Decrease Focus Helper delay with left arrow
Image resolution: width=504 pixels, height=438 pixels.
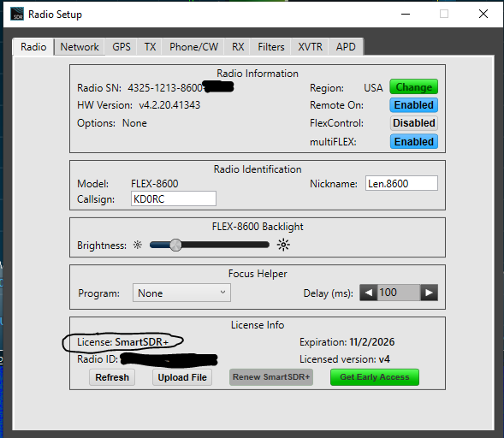tap(368, 293)
